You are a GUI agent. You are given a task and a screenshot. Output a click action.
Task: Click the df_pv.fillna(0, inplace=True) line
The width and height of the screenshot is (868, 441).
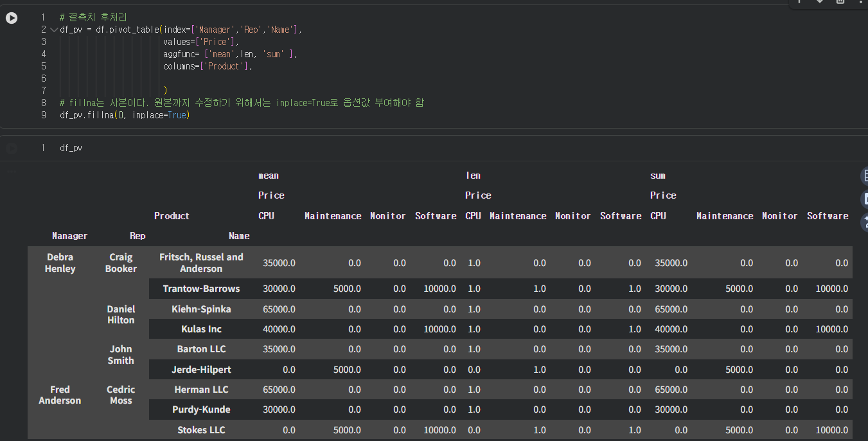pos(125,115)
